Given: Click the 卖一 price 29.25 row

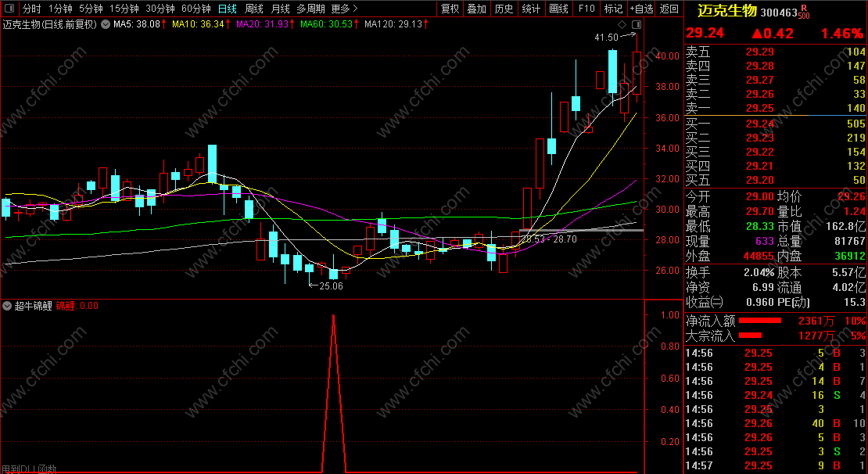Looking at the screenshot, I should pyautogui.click(x=776, y=108).
